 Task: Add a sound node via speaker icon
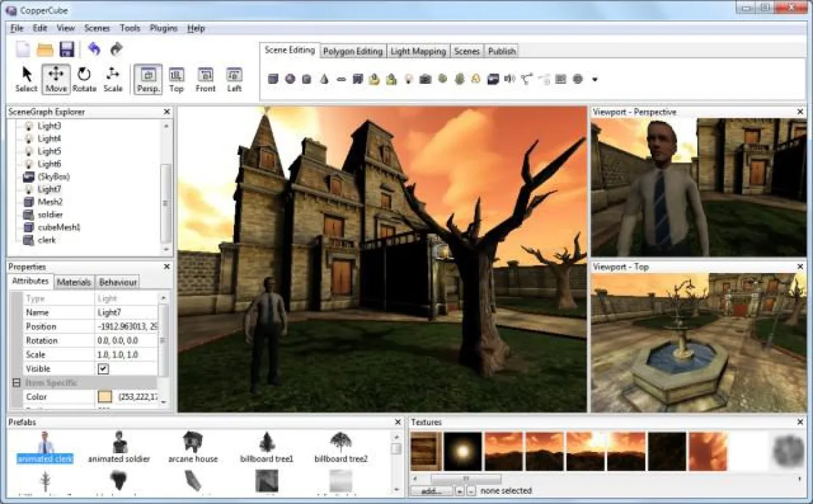[x=510, y=79]
